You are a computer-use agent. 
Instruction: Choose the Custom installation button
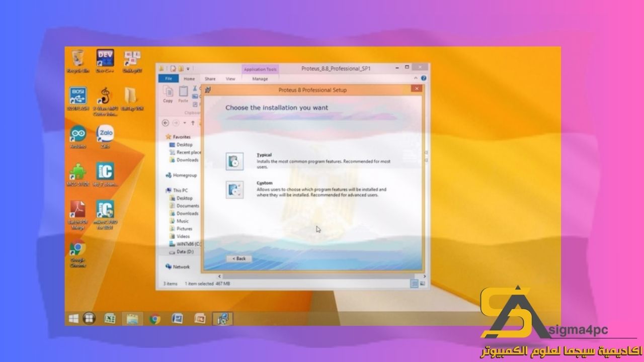pyautogui.click(x=234, y=190)
